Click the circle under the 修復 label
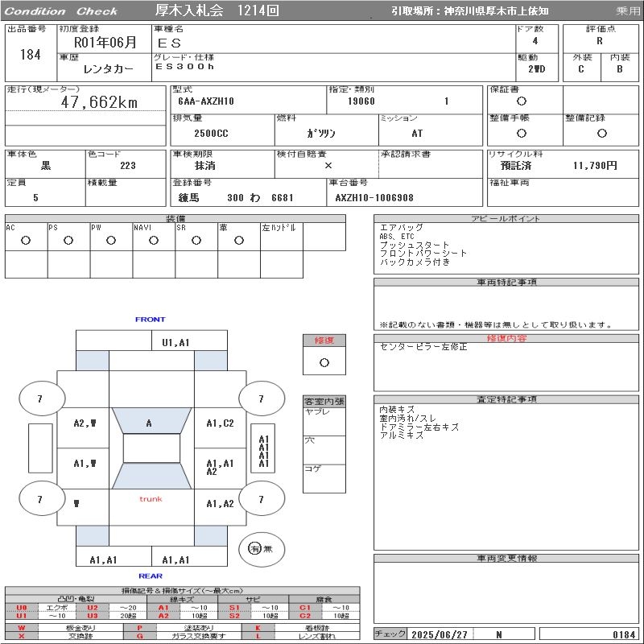644x644 pixels. [x=324, y=362]
